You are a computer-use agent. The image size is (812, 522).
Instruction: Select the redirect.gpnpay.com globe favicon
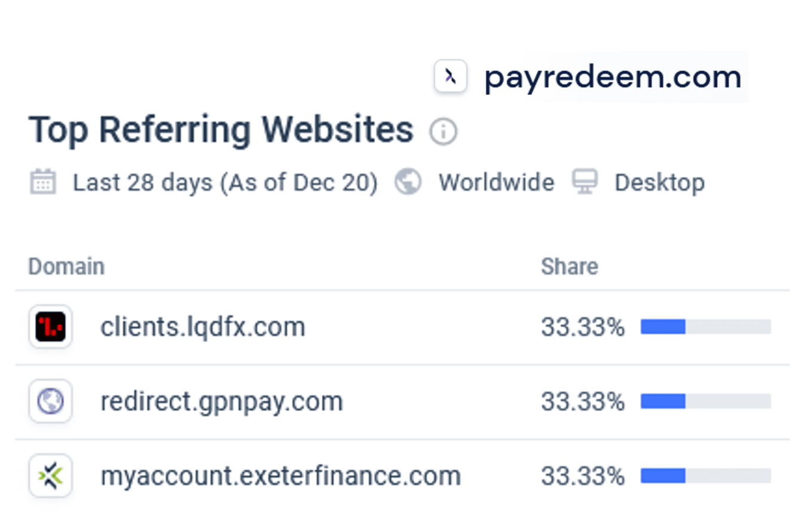(x=50, y=401)
